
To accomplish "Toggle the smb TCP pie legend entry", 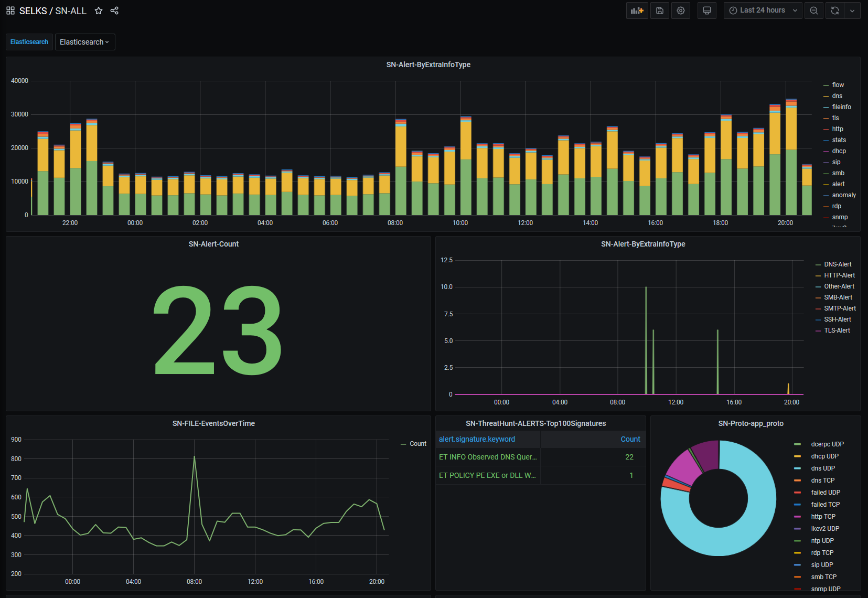I will [x=823, y=577].
